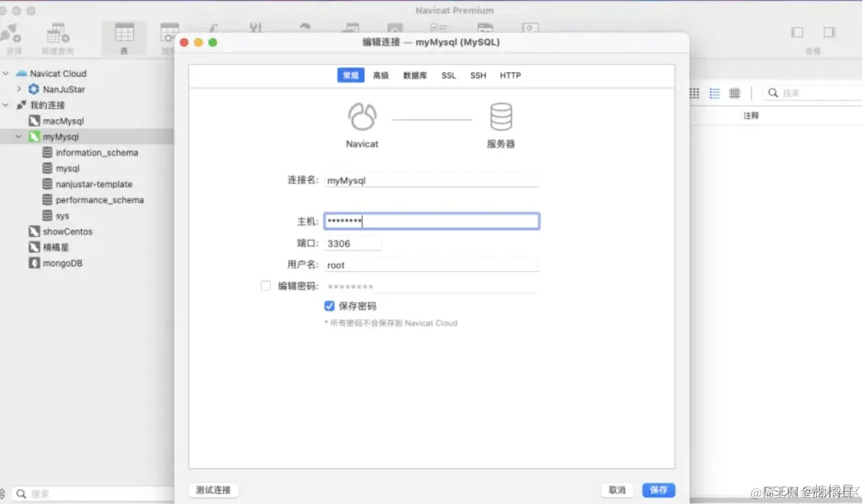Collapse the myMysql connection tree
This screenshot has height=504, width=865.
click(18, 136)
